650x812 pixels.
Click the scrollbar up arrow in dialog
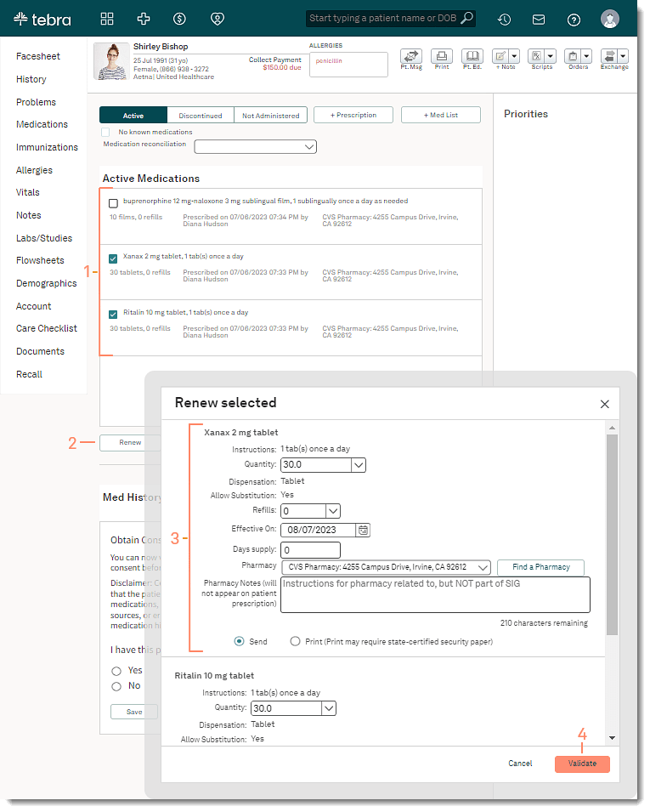click(x=613, y=428)
